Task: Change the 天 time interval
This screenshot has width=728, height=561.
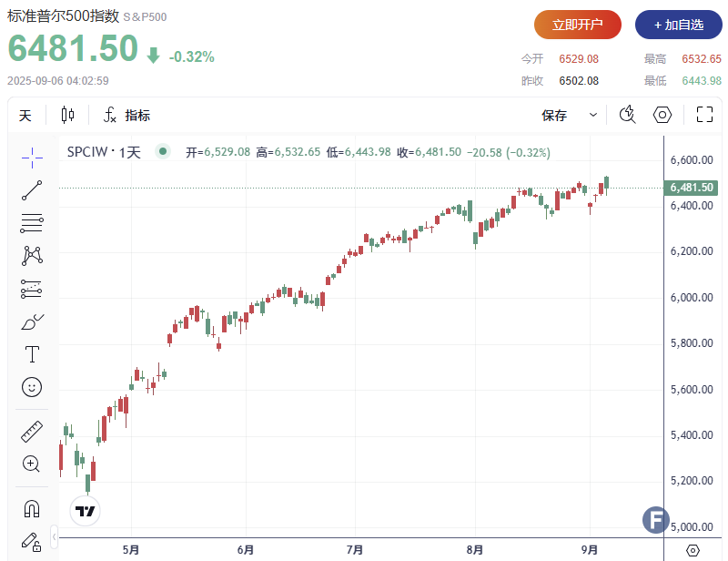Action: point(25,116)
